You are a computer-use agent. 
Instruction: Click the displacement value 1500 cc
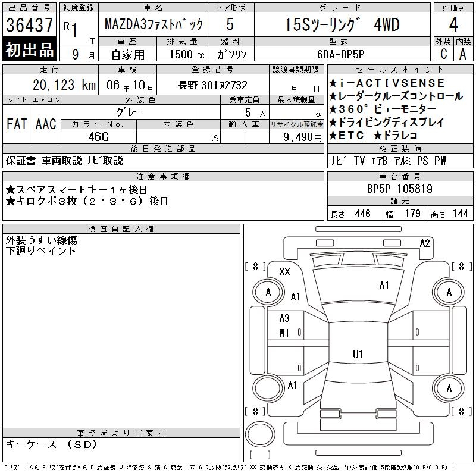(x=187, y=54)
